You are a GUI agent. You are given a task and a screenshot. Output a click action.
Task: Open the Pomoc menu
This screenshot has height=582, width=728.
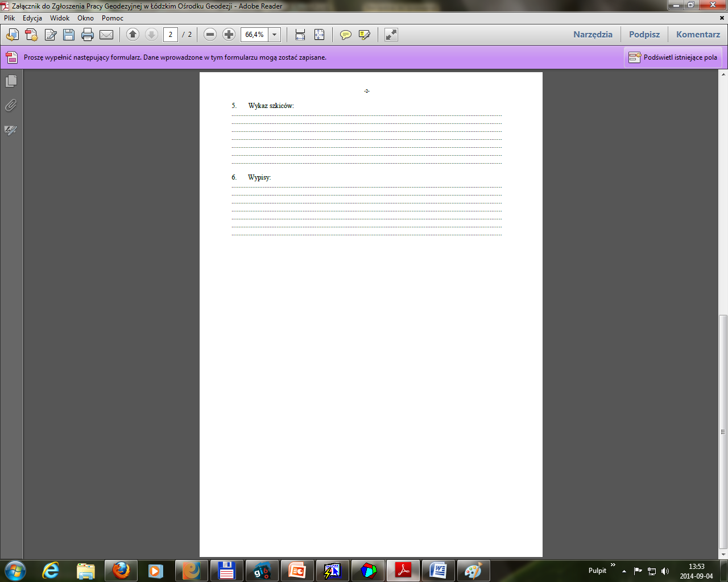[113, 18]
